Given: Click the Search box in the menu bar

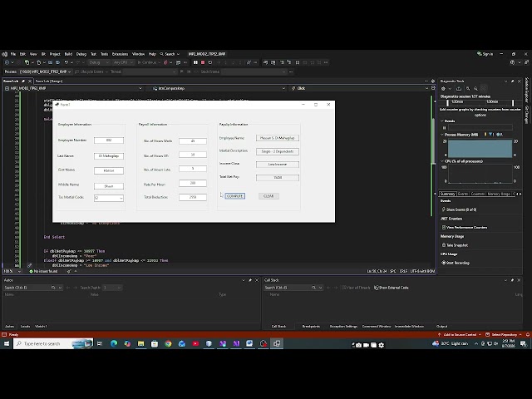Looking at the screenshot, I should click(x=170, y=54).
